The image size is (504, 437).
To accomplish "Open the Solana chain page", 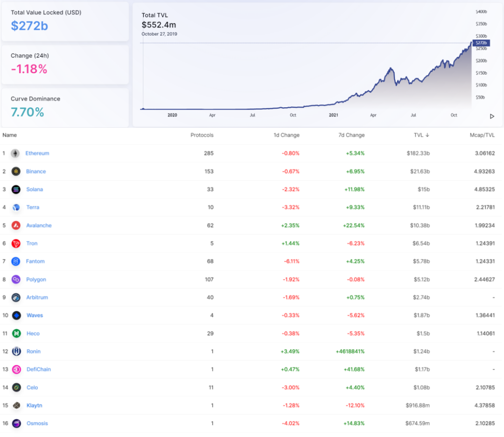I will (35, 189).
